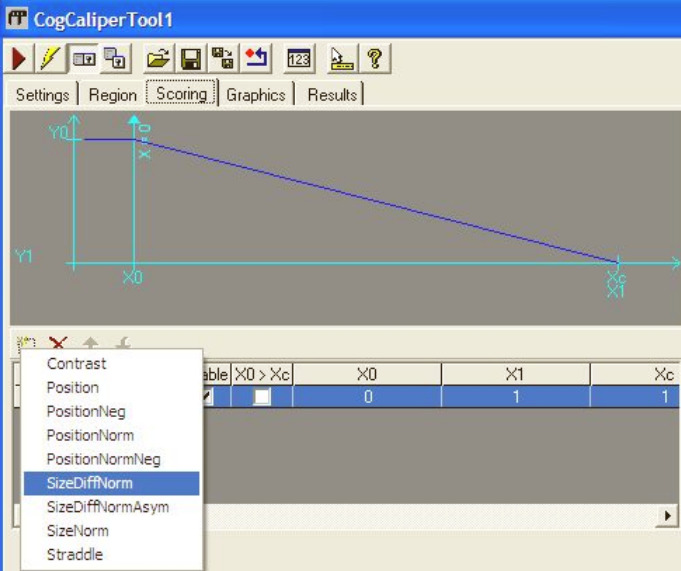Click the lightning bolt electric mode button
The height and width of the screenshot is (571, 681).
tap(50, 58)
